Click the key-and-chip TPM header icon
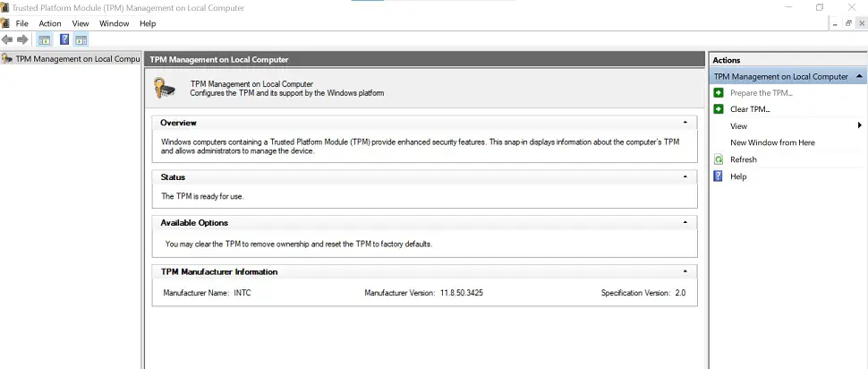The height and width of the screenshot is (369, 868). click(165, 89)
